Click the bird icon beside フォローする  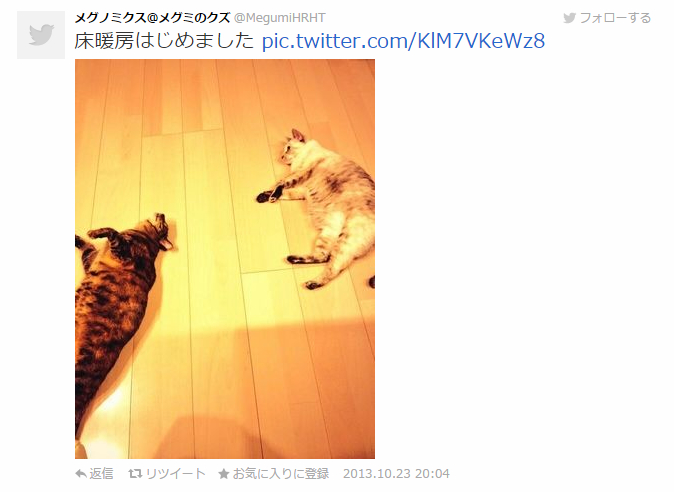tap(570, 18)
